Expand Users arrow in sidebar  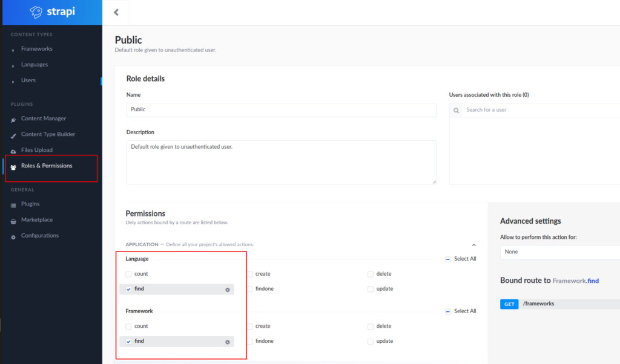click(13, 82)
